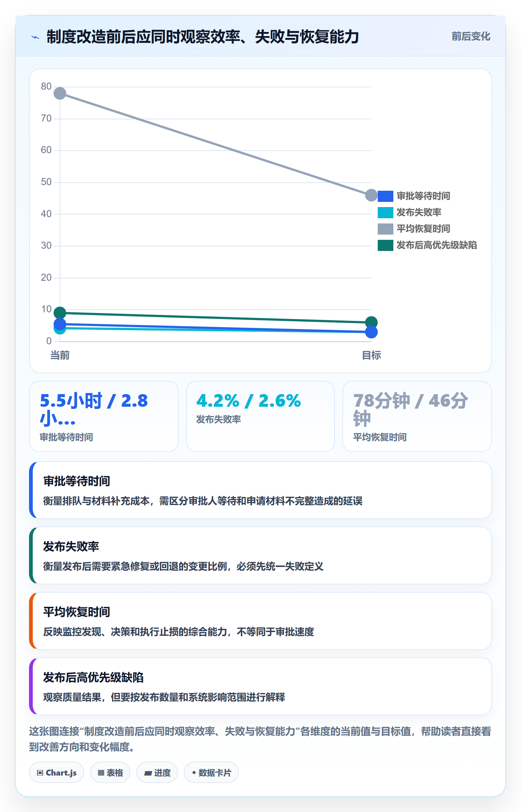Toggle the 发布失败率 legend swatch
Screen dimensions: 521x812
tap(386, 212)
